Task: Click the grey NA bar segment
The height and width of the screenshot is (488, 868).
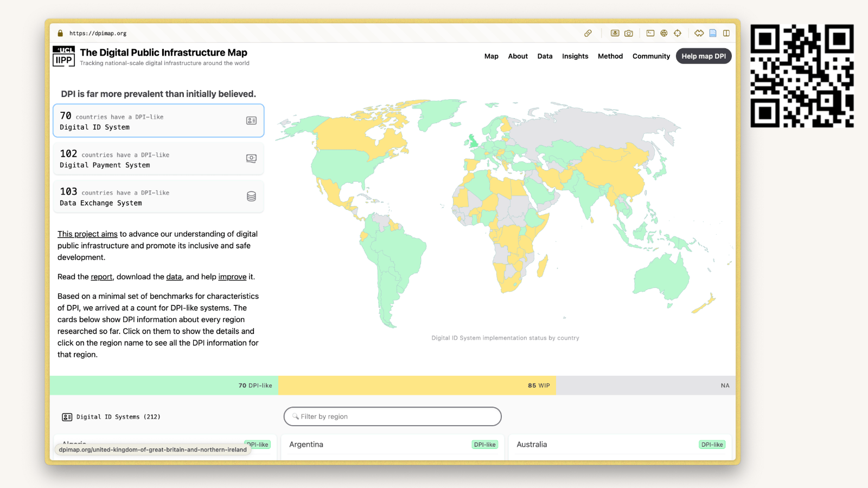Action: click(646, 386)
